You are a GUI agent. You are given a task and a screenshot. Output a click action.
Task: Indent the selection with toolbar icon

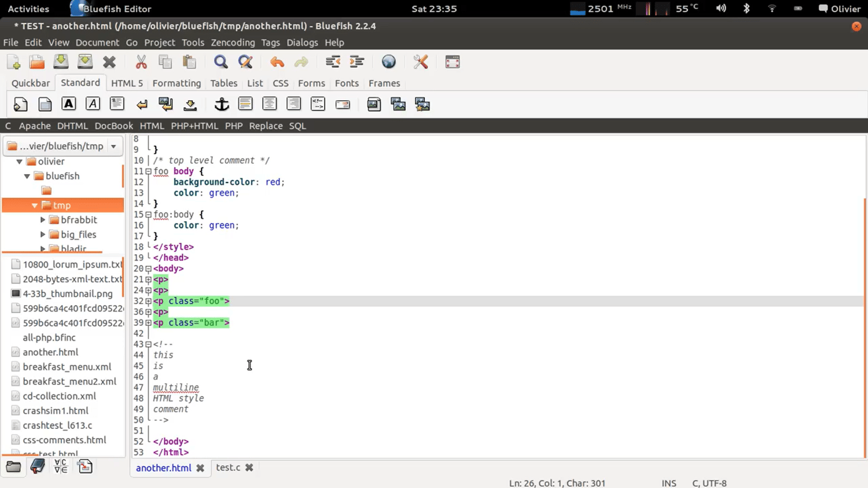pos(357,62)
